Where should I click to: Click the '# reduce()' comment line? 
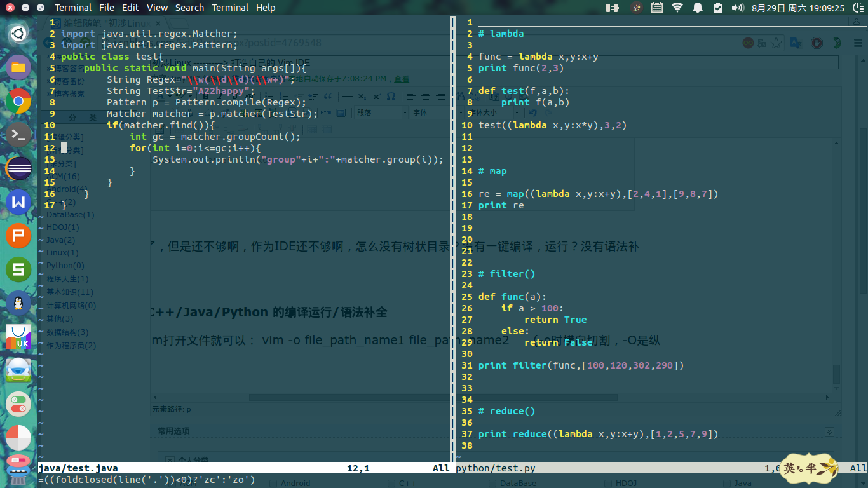507,411
